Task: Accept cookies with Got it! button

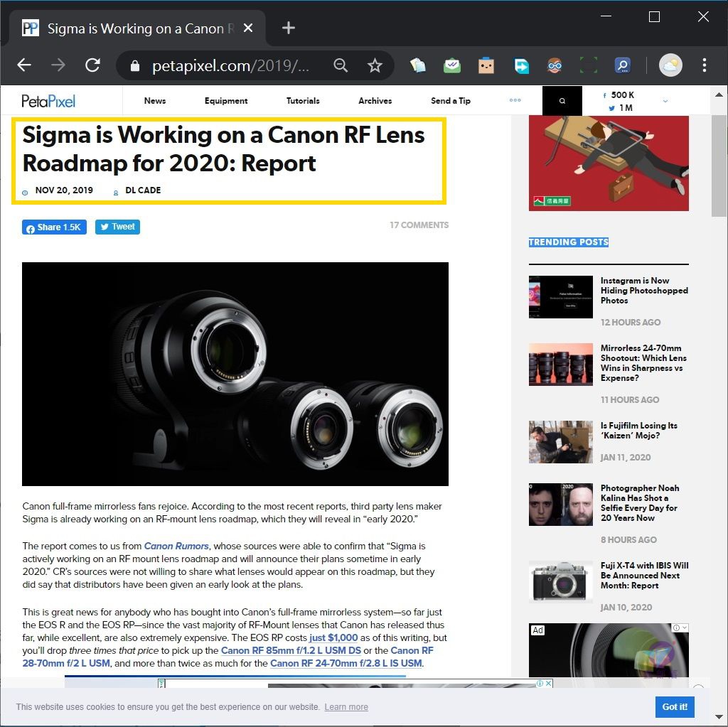Action: pyautogui.click(x=675, y=706)
